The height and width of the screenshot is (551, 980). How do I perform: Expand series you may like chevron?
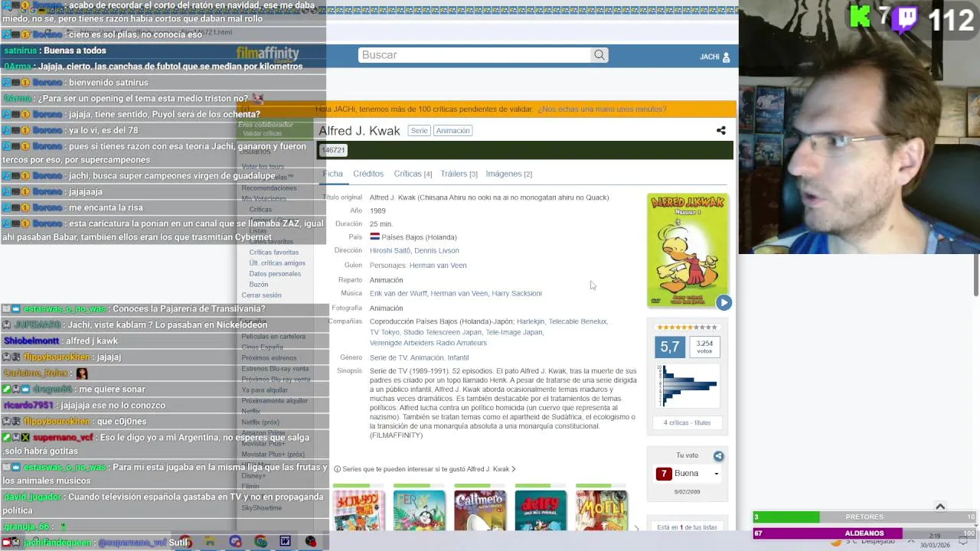coord(513,469)
